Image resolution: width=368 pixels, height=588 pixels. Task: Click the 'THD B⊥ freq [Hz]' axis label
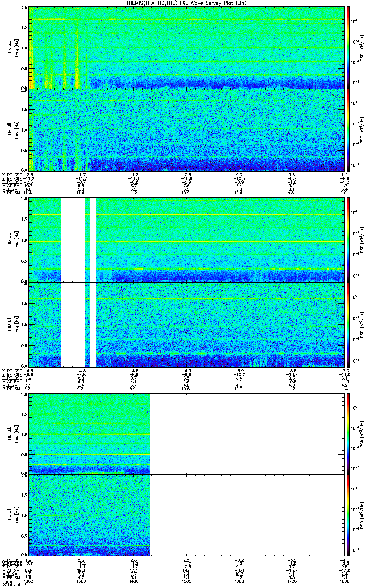[x=13, y=240]
